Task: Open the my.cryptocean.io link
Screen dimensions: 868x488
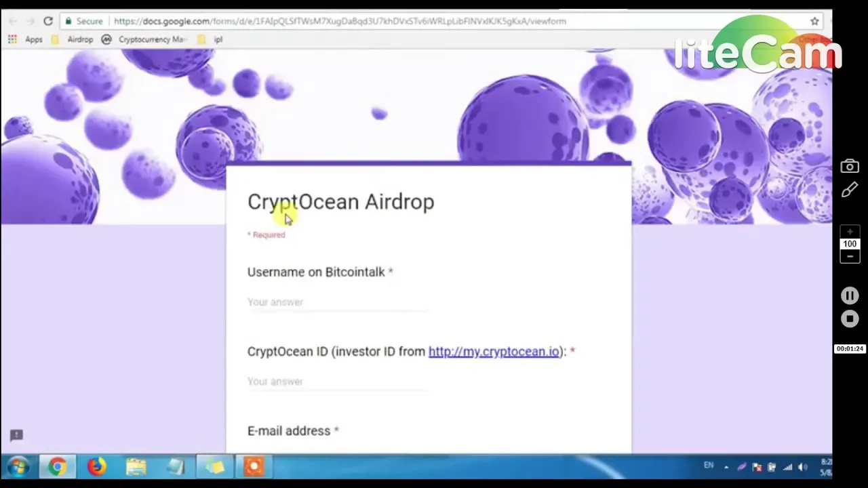Action: click(494, 351)
